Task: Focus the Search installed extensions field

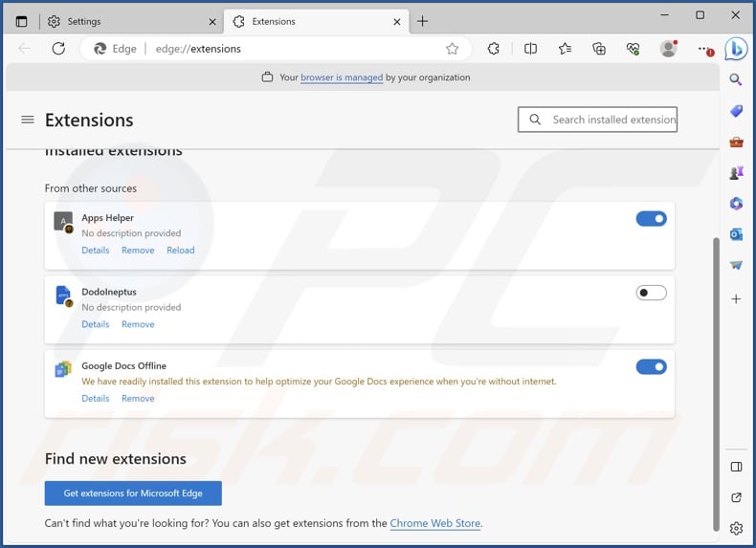Action: pos(597,120)
